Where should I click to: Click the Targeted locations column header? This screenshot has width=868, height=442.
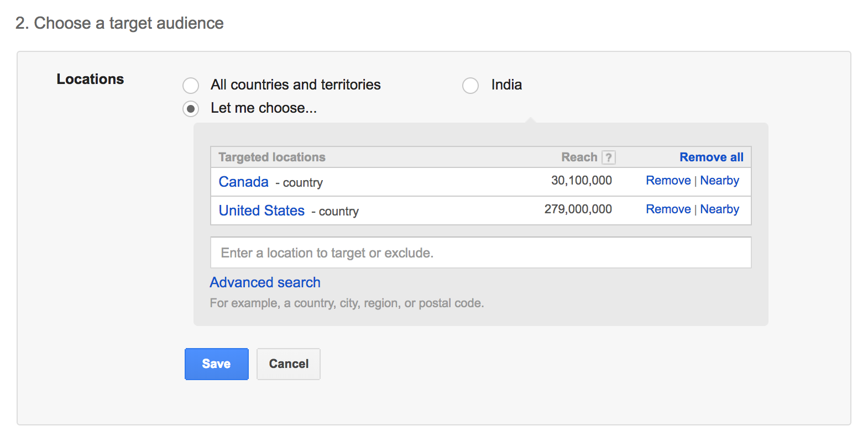[x=272, y=157]
